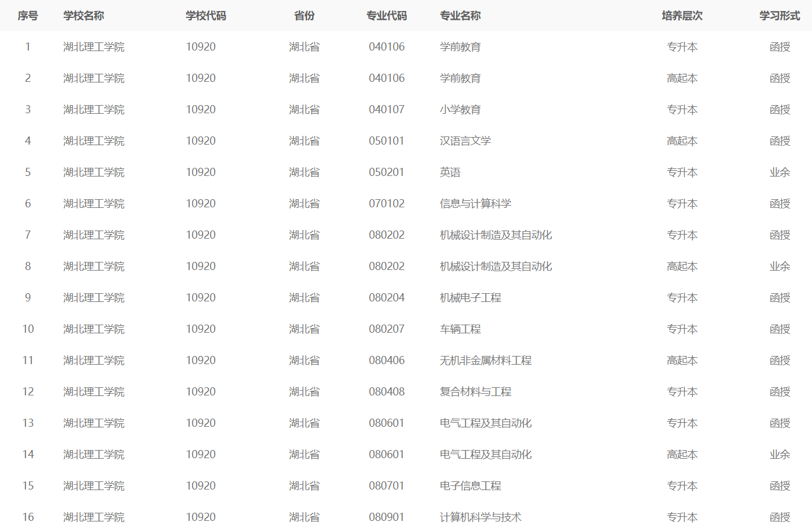Select the 小学教育 major cell
Viewport: 812px width, 529px height.
tap(460, 110)
